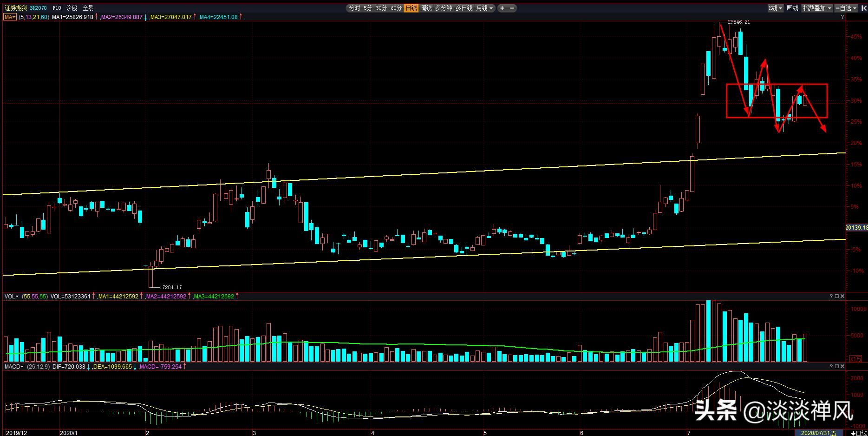Viewport: 868px width, 436px height.
Task: Click the 证券期货 sector name
Action: [x=16, y=8]
